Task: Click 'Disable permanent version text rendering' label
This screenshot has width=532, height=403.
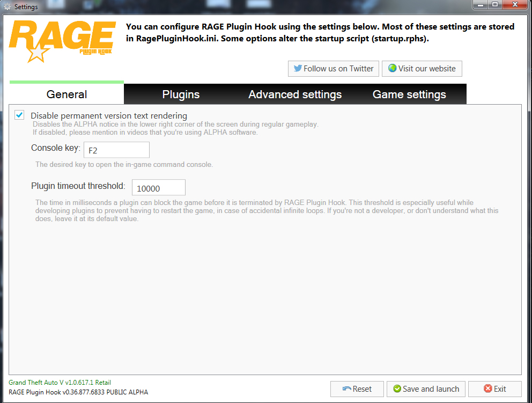Action: click(109, 115)
